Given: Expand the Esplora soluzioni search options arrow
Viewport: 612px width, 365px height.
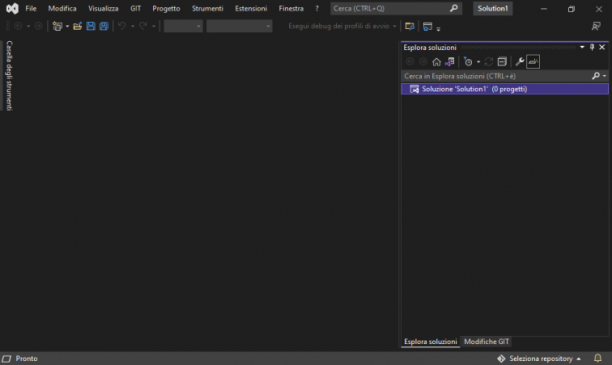Looking at the screenshot, I should tap(605, 76).
